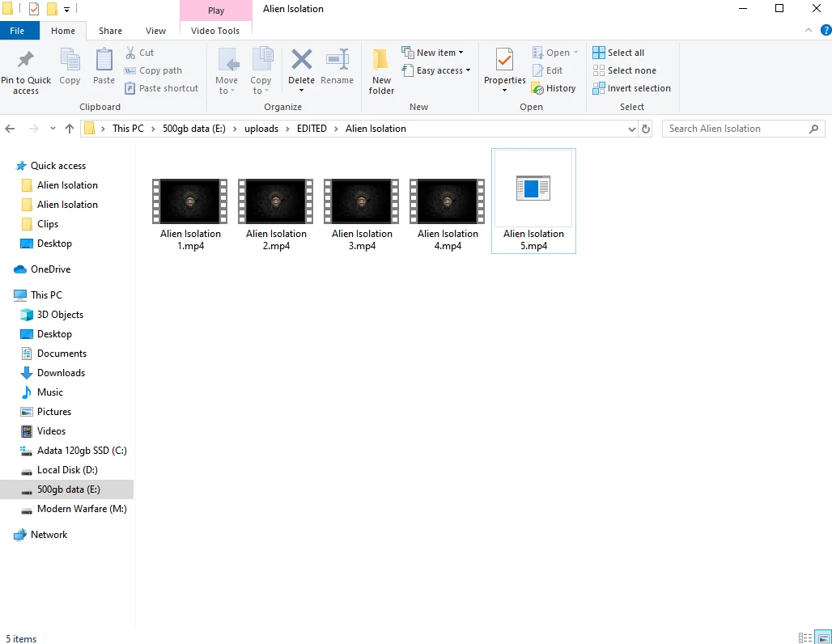Open Videos folder
Image resolution: width=832 pixels, height=644 pixels.
44,431
